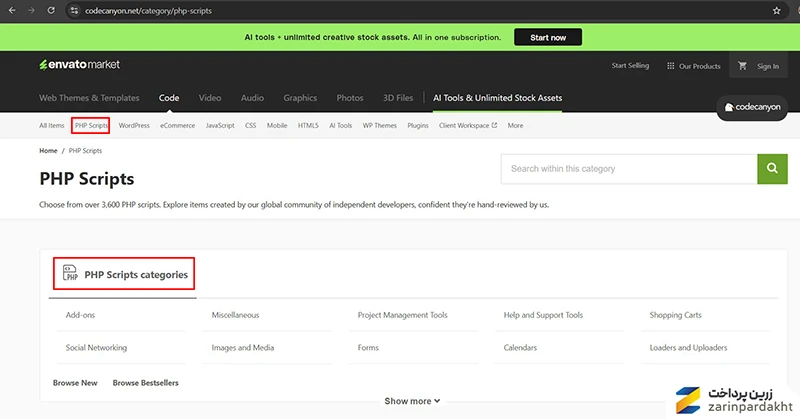Viewport: 800px width, 419px height.
Task: Open the Mobile subnav item
Action: 277,126
